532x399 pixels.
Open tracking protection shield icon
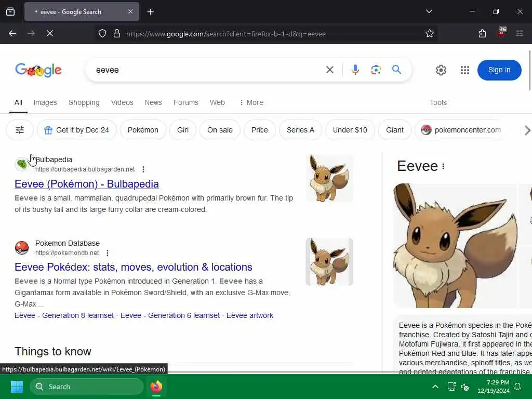coord(102,34)
